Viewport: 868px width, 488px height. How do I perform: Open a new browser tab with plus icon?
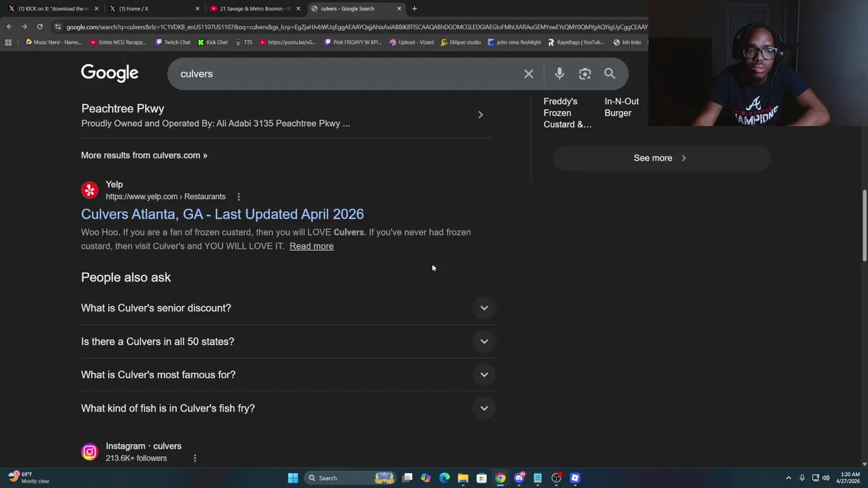click(x=414, y=9)
